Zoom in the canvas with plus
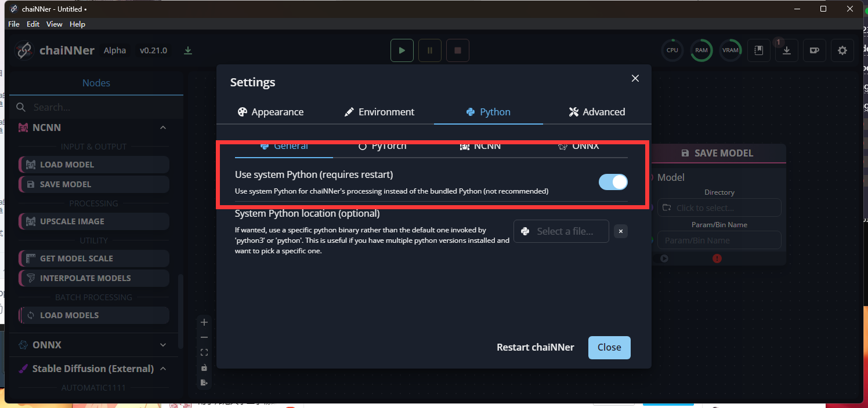Viewport: 868px width, 408px height. pos(204,322)
